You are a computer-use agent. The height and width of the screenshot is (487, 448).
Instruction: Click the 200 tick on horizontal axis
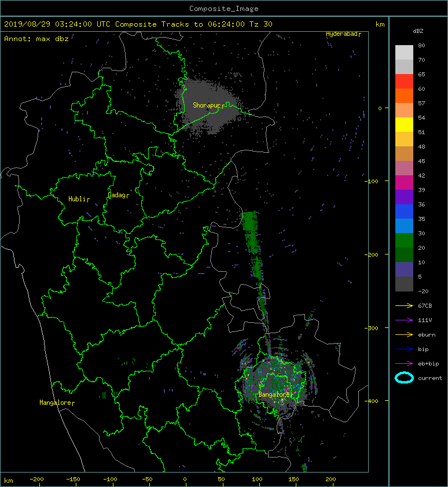(331, 479)
